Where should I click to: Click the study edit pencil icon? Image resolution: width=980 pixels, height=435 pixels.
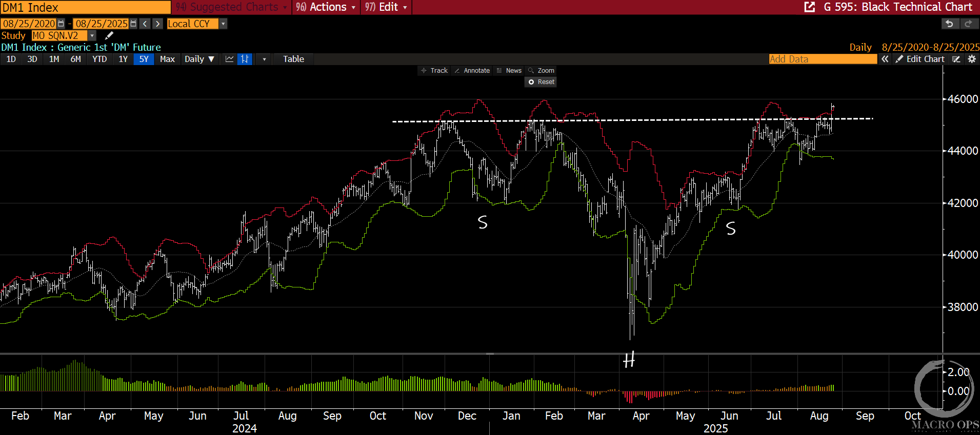point(109,35)
